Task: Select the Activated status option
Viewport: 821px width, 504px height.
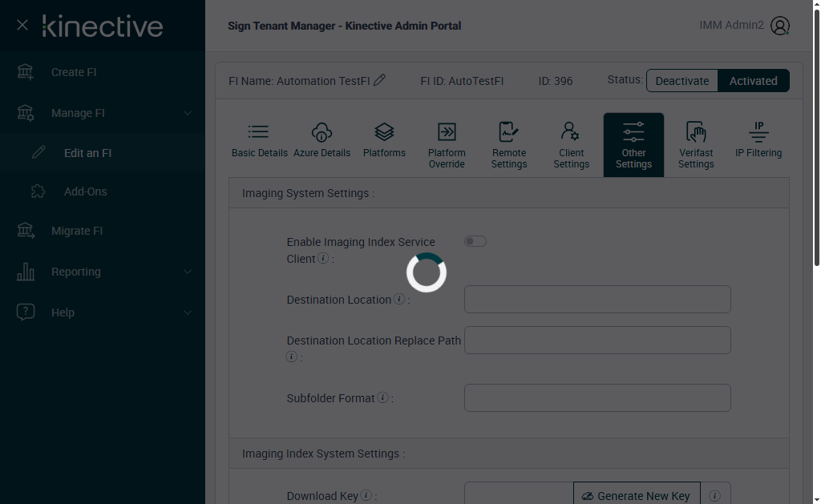Action: (x=753, y=81)
